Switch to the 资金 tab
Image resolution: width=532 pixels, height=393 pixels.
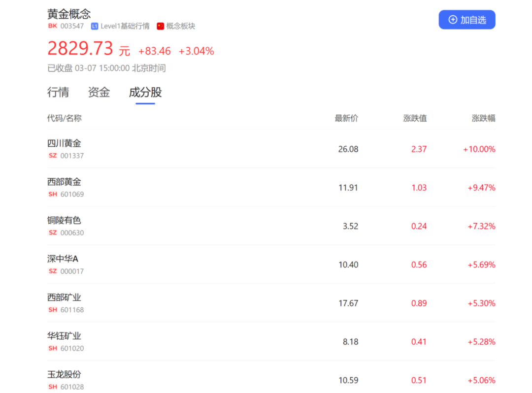[99, 92]
